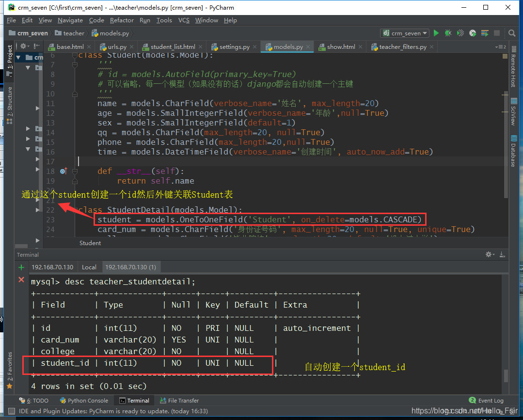The width and height of the screenshot is (523, 420).
Task: Open the File menu
Action: [x=11, y=20]
